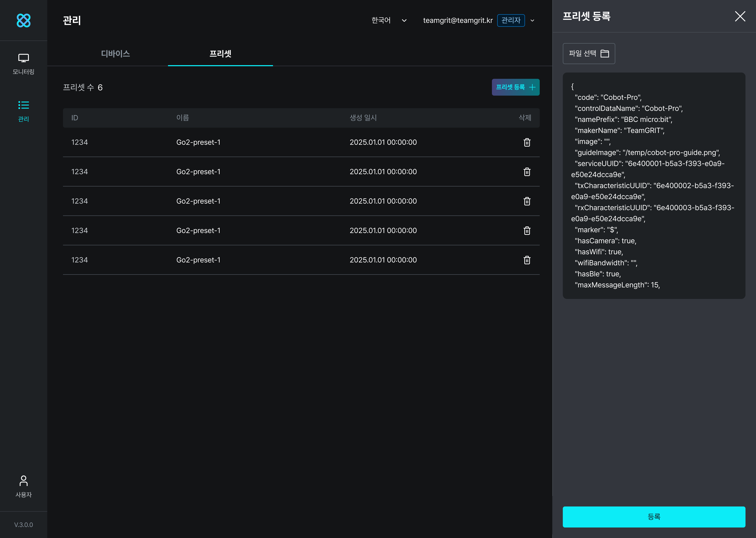The width and height of the screenshot is (756, 538).
Task: Delete the third preset entry
Action: 527,201
